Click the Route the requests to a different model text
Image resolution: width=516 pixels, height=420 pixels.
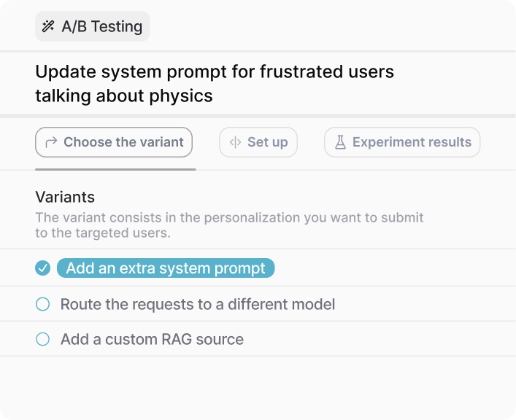coord(198,304)
